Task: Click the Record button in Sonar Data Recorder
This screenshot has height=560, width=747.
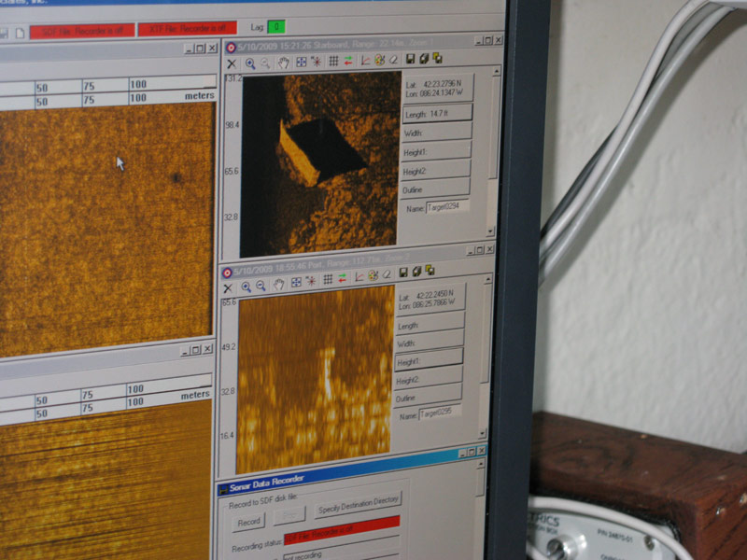Action: pos(248,522)
